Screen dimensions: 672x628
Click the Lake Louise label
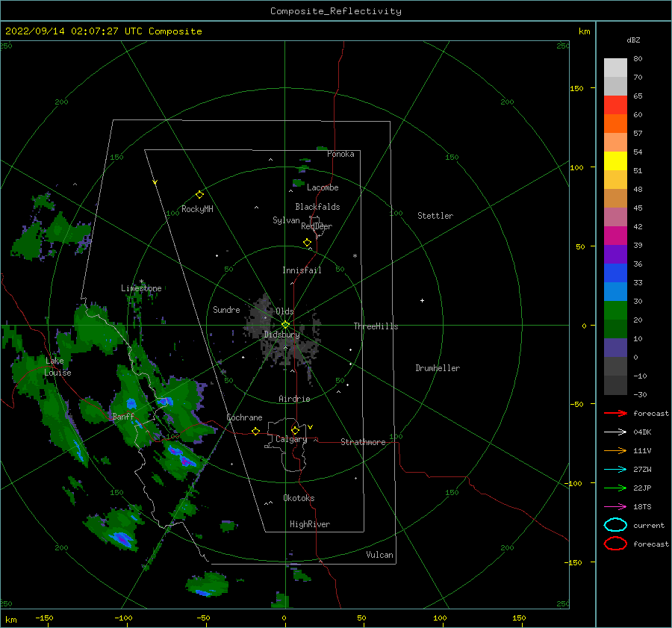(57, 367)
